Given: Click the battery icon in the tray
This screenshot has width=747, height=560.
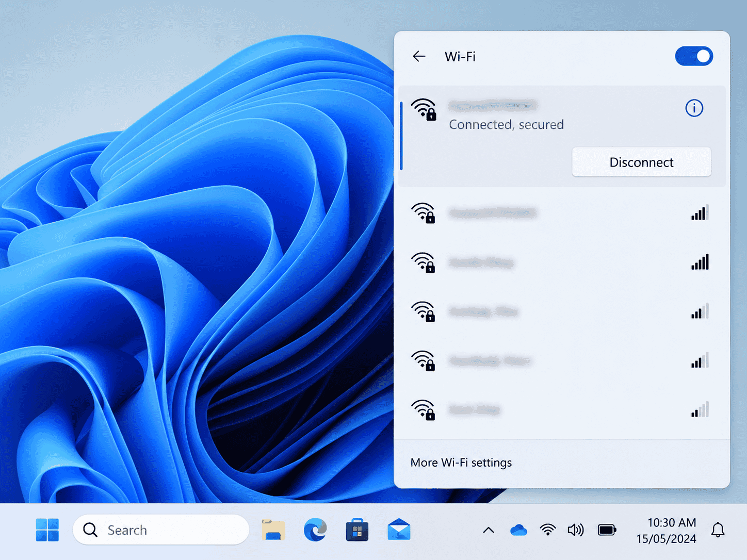Looking at the screenshot, I should click(x=607, y=530).
